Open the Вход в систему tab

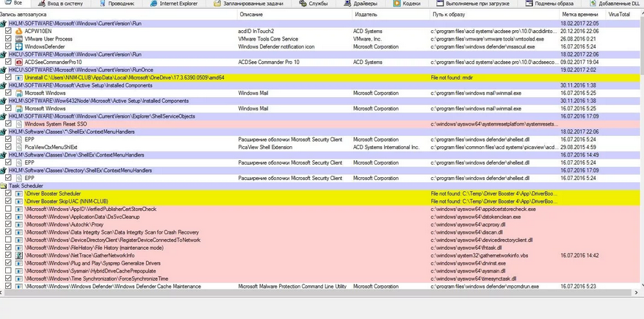point(60,4)
